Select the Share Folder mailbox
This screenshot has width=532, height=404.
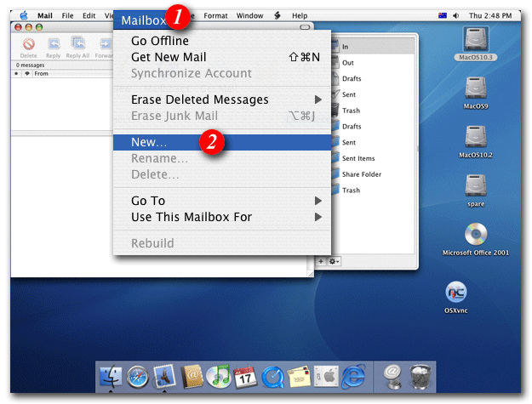[362, 174]
